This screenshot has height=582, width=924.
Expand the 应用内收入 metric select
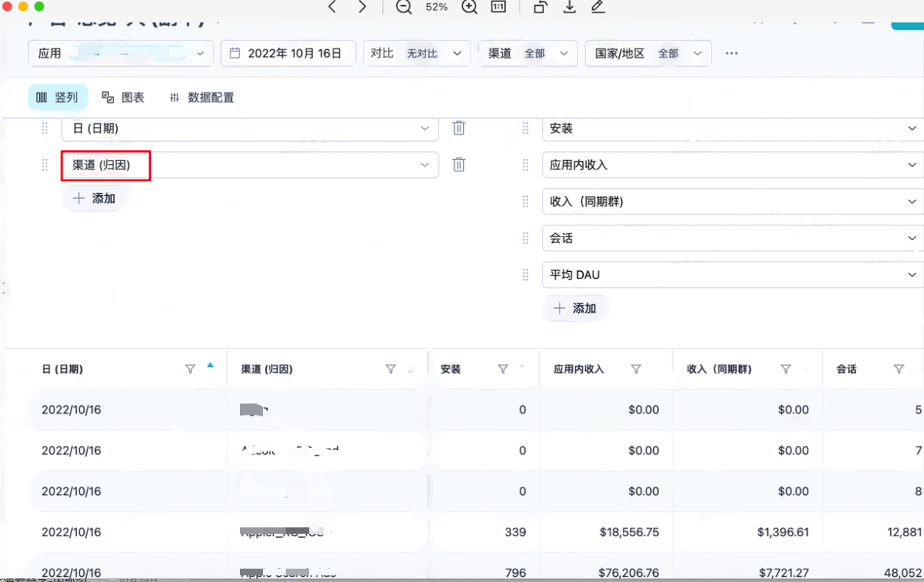(x=733, y=165)
